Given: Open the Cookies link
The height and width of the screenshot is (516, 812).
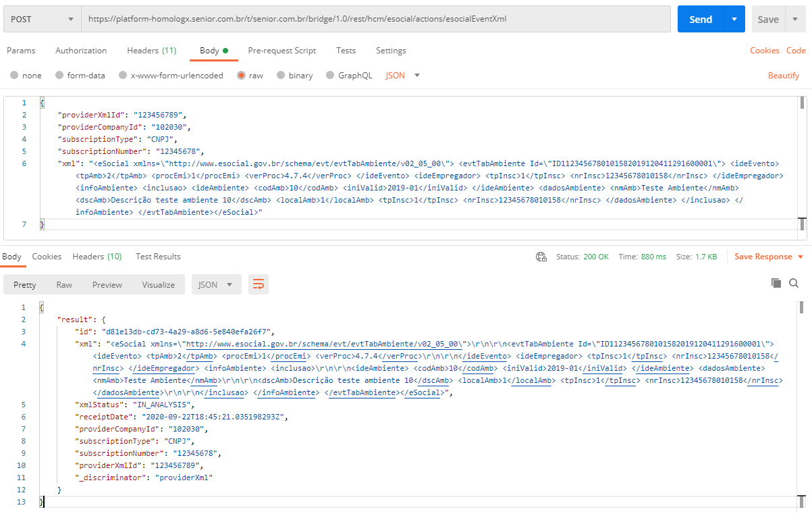Looking at the screenshot, I should (764, 51).
